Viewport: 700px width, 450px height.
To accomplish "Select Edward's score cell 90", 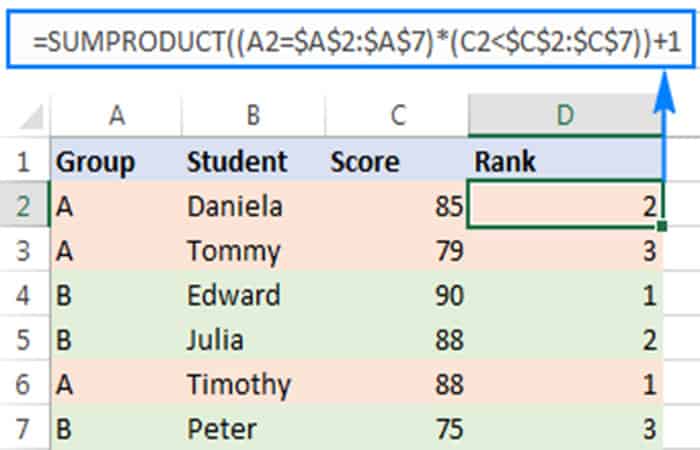I will click(397, 295).
